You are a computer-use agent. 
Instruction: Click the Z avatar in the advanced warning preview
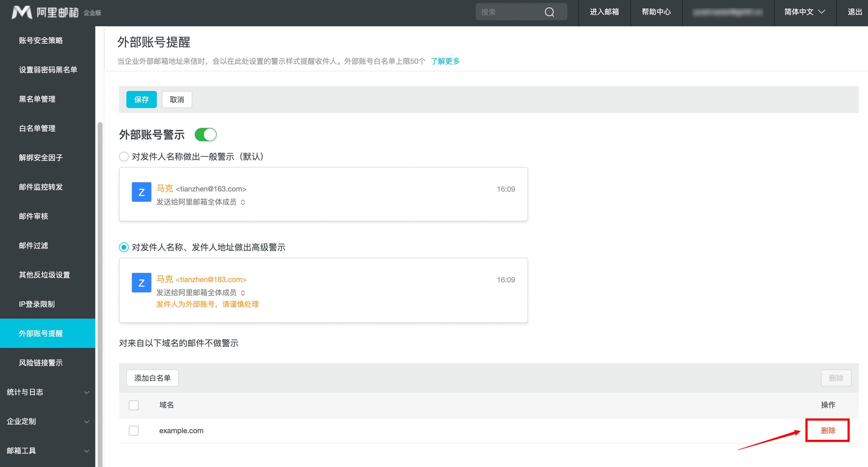tap(141, 283)
